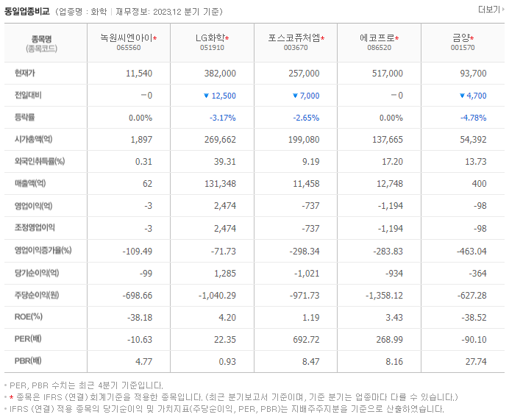
Task: Click the -2.65% change rate
Action: (x=306, y=118)
